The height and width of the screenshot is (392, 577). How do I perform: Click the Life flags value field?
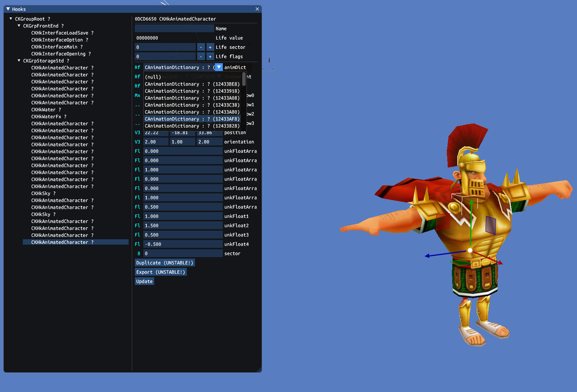click(x=165, y=56)
